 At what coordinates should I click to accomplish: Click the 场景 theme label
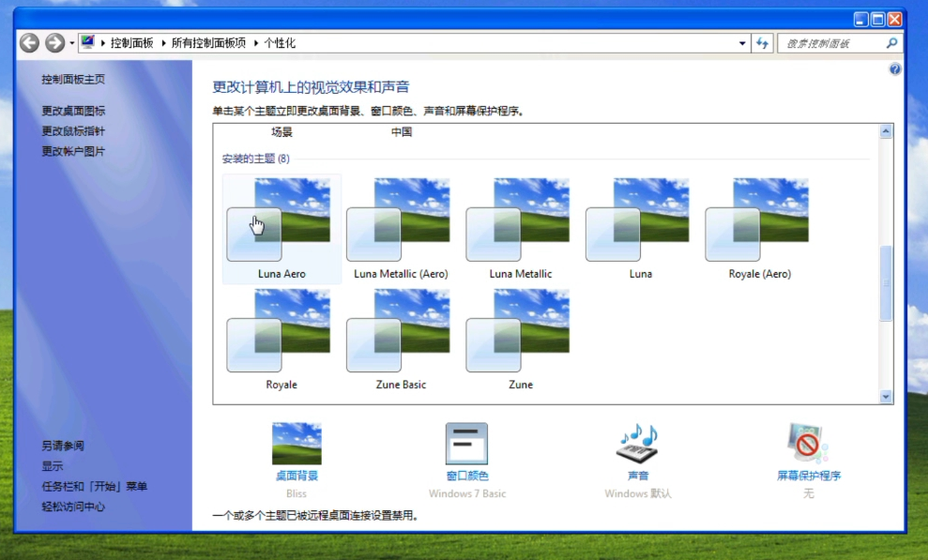[x=281, y=132]
